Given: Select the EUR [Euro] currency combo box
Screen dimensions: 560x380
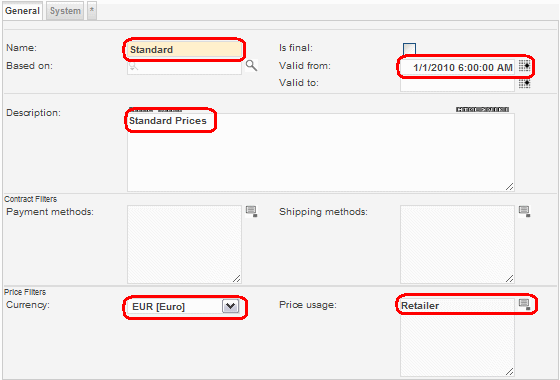Looking at the screenshot, I should (x=184, y=306).
